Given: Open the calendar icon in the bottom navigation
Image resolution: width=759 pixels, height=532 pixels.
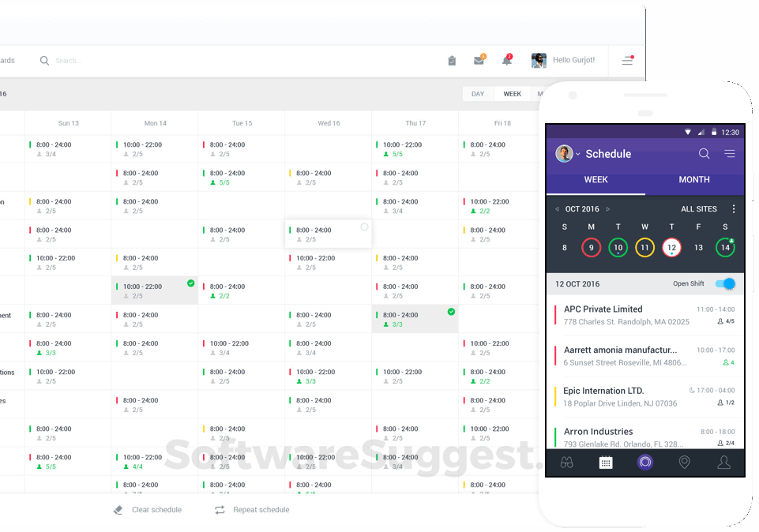Looking at the screenshot, I should 605,462.
